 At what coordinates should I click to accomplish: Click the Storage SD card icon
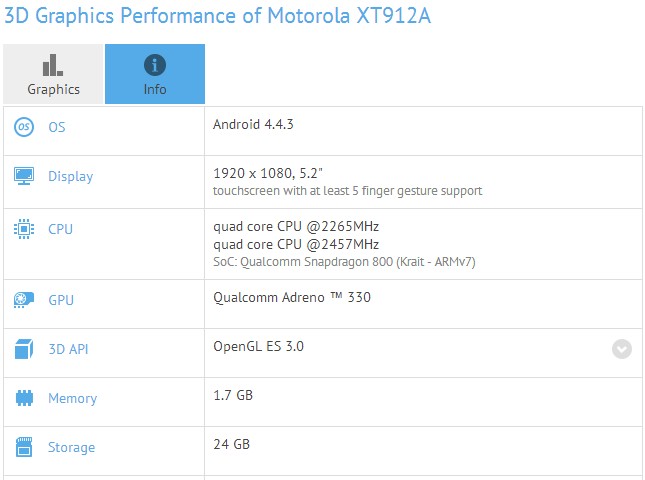[24, 447]
